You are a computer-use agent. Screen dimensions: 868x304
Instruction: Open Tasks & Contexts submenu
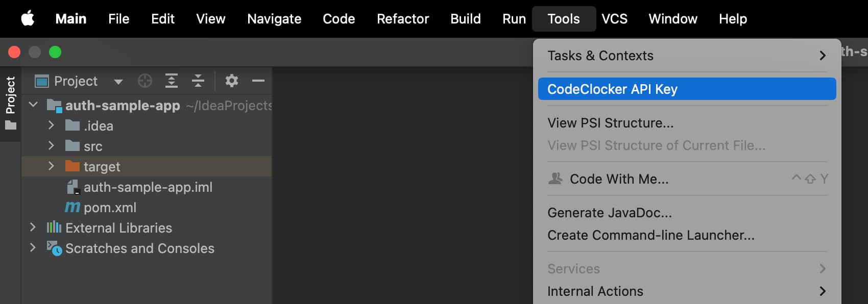[600, 56]
